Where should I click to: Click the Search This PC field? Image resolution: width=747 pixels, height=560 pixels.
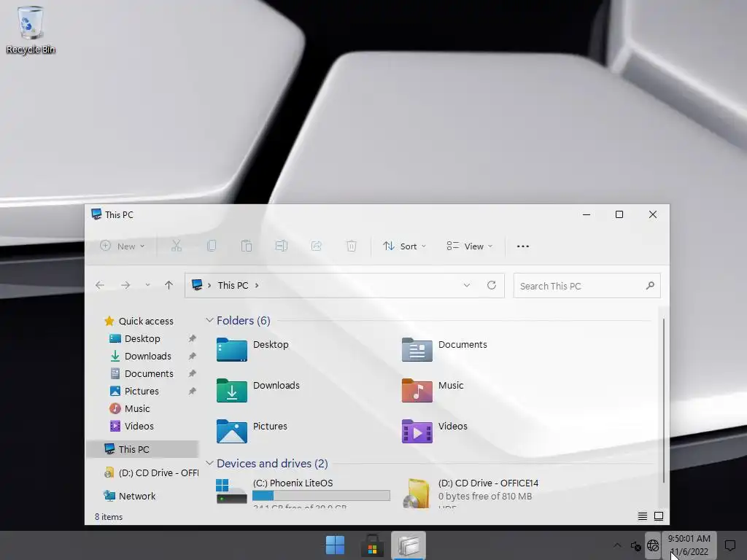tap(587, 286)
